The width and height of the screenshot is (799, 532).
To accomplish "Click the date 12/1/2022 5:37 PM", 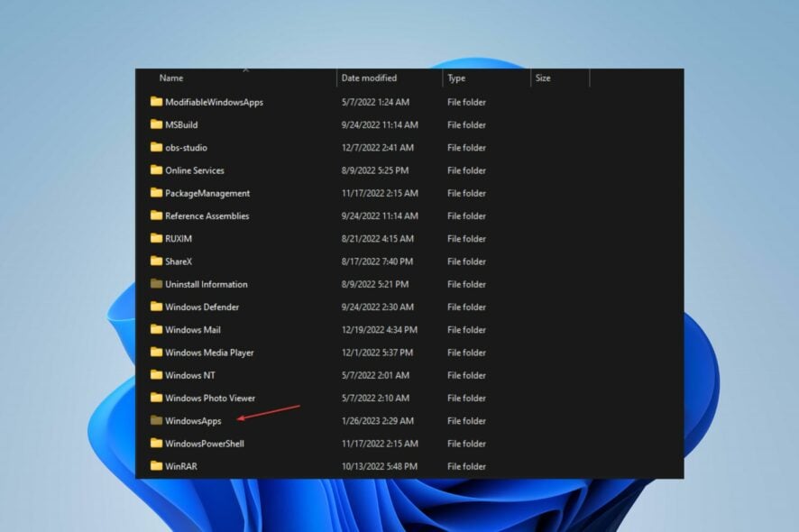I will (x=377, y=353).
